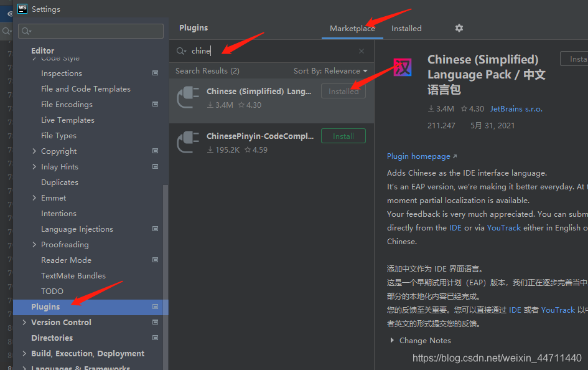Screen dimensions: 588x370
Task: Click project-level icon beside Reader Mode
Action: click(156, 260)
